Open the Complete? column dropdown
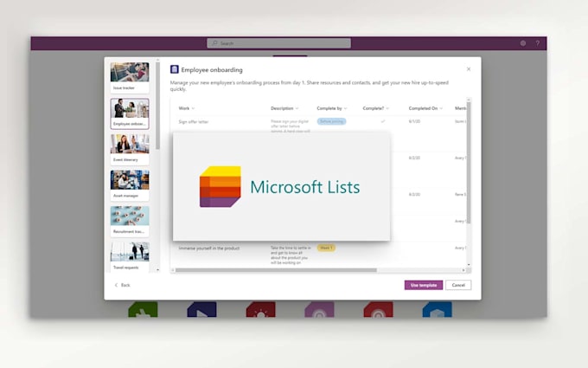 pos(387,108)
